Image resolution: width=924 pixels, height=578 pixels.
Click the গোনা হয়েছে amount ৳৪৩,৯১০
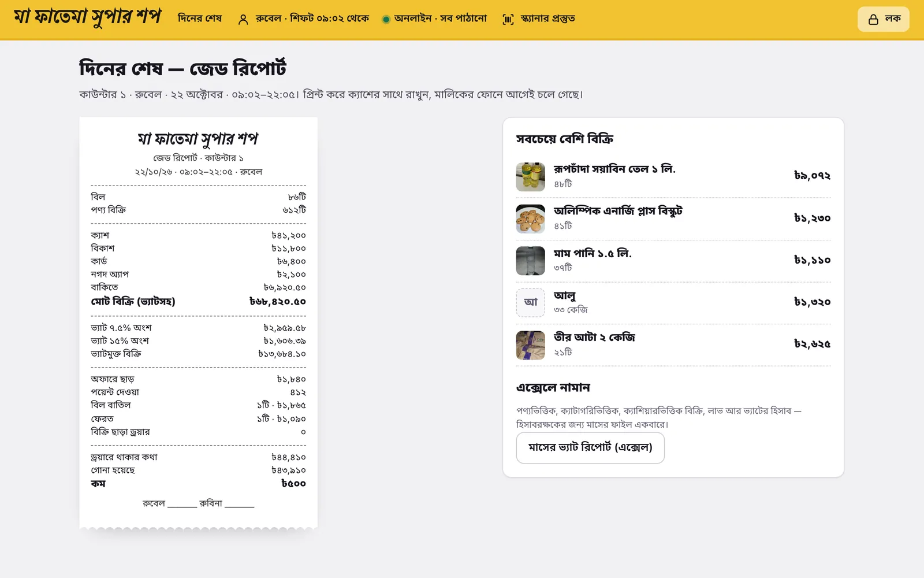(289, 470)
